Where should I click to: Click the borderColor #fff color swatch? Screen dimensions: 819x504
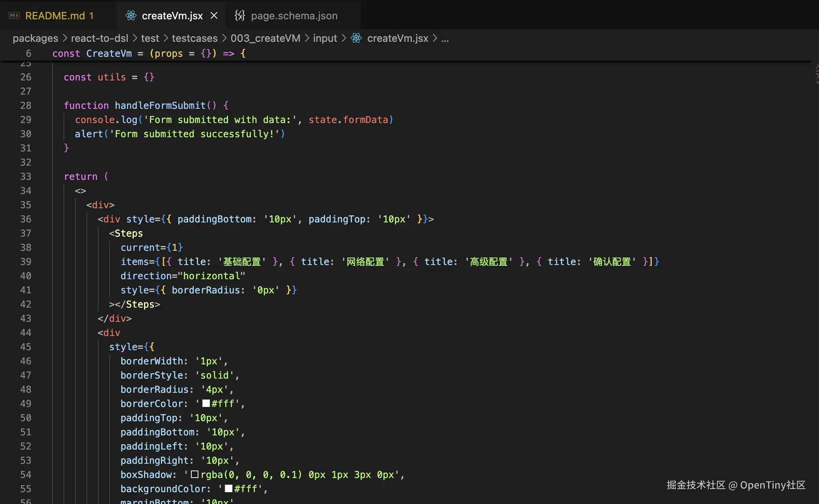206,403
